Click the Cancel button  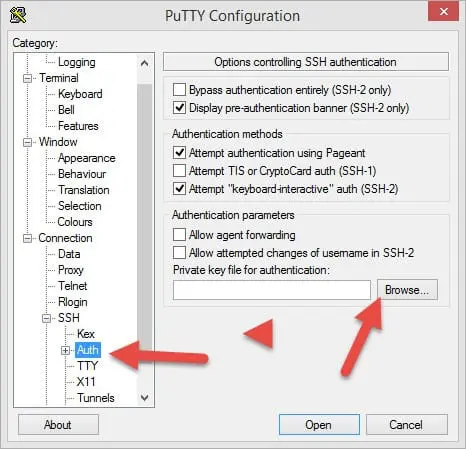tap(406, 425)
